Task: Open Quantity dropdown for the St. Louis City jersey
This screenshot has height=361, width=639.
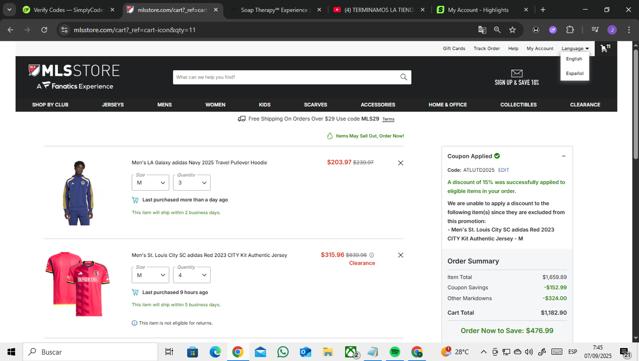Action: (x=192, y=275)
